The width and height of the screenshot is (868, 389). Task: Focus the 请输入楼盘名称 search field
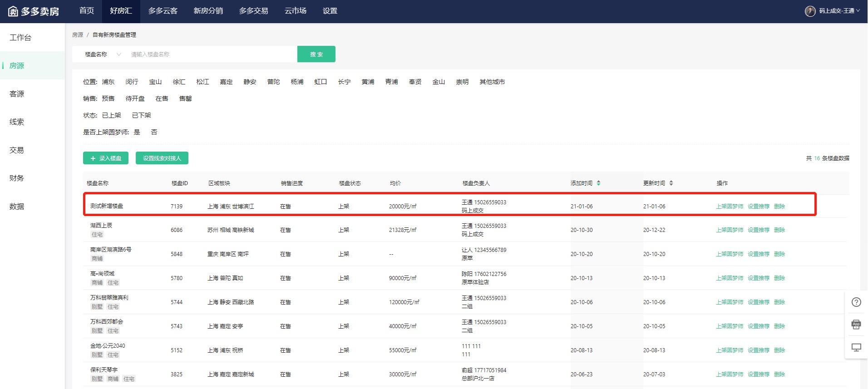(211, 54)
